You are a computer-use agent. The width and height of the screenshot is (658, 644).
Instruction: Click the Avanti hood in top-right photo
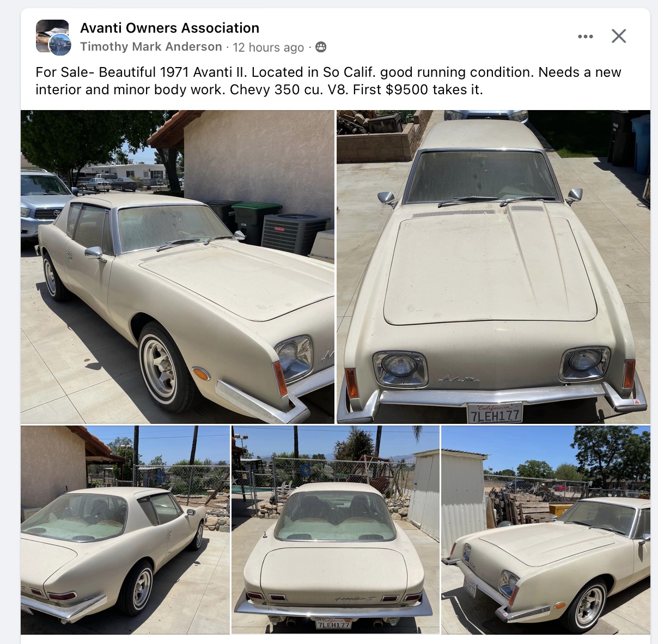tap(489, 269)
